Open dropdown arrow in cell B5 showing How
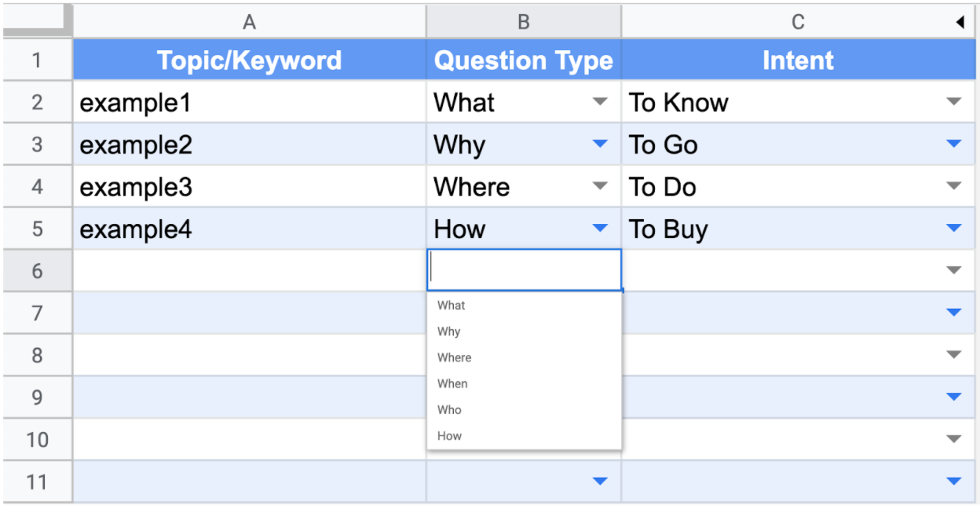980x506 pixels. pyautogui.click(x=600, y=229)
